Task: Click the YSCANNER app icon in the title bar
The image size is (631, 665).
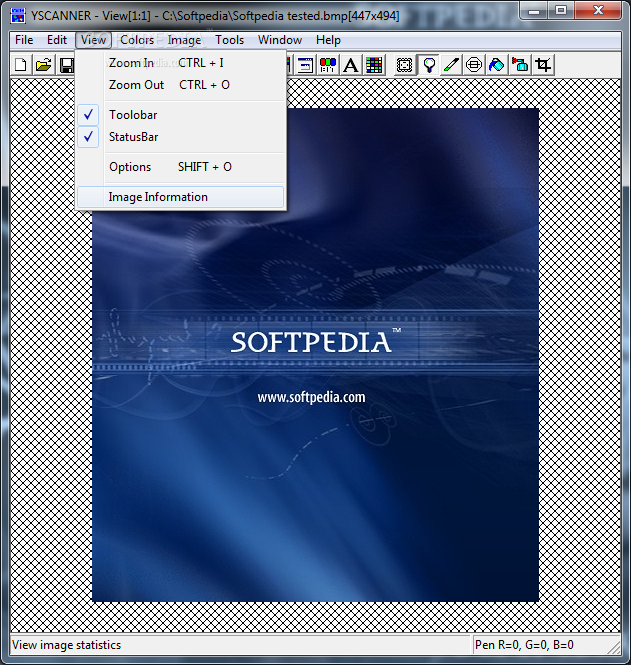Action: (x=18, y=16)
